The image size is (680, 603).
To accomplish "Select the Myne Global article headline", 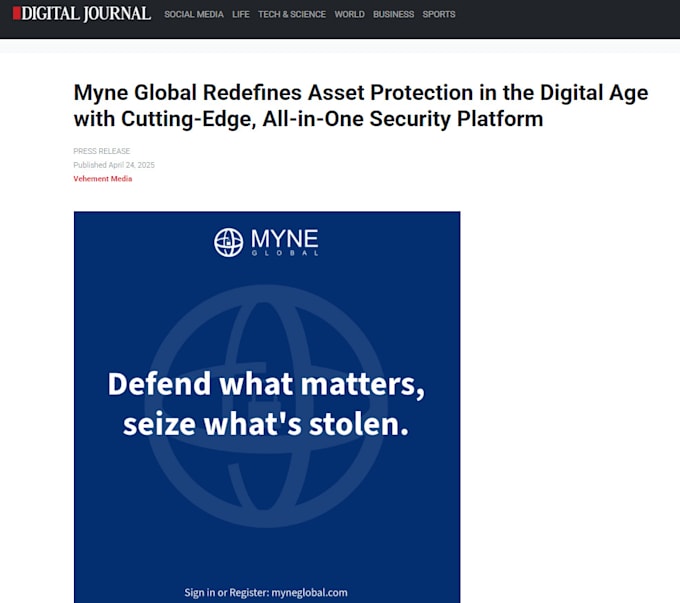I will 361,105.
